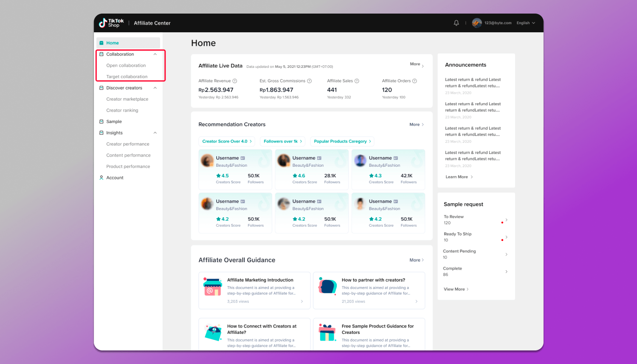This screenshot has height=364, width=637.
Task: Open Creator marketplace in sidebar
Action: click(x=127, y=99)
